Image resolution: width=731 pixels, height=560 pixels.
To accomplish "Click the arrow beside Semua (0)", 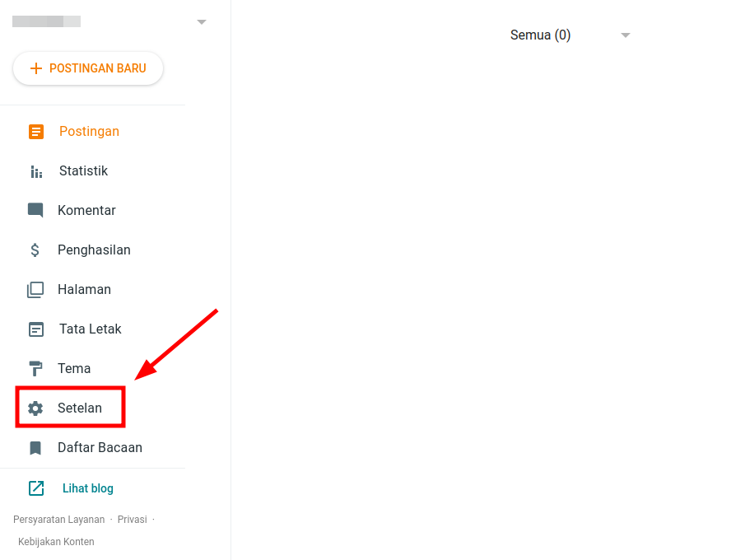I will pos(626,35).
